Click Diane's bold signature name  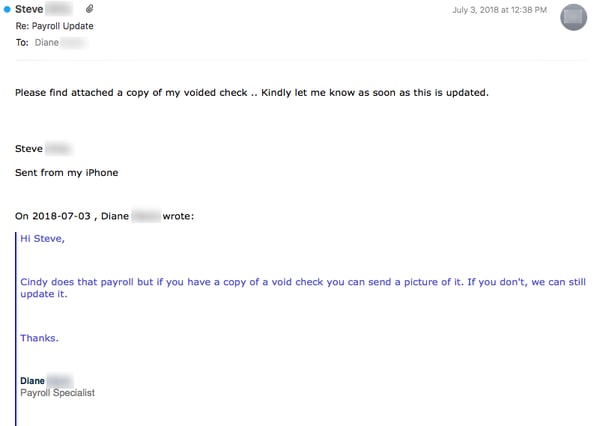point(32,380)
